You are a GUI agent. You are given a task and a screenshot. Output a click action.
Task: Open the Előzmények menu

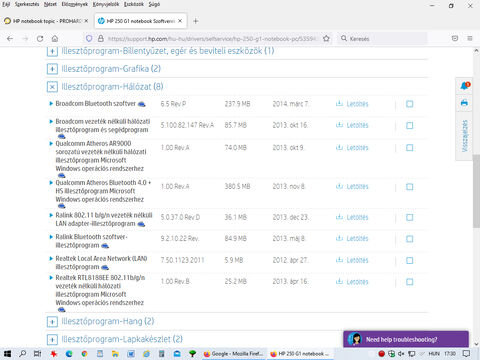75,4
